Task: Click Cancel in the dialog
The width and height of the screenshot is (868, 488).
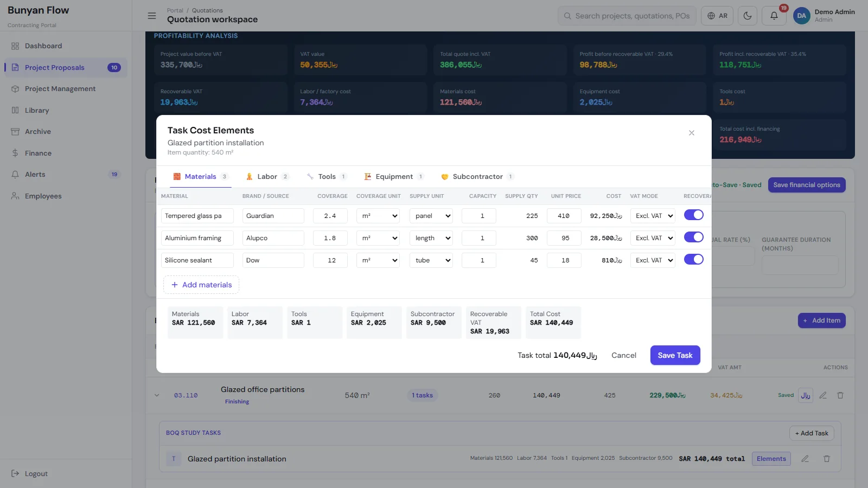Action: (x=624, y=355)
